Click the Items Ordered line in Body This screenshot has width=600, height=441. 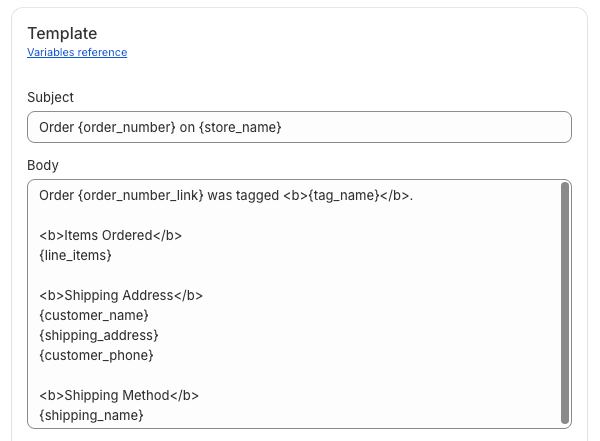pyautogui.click(x=110, y=235)
